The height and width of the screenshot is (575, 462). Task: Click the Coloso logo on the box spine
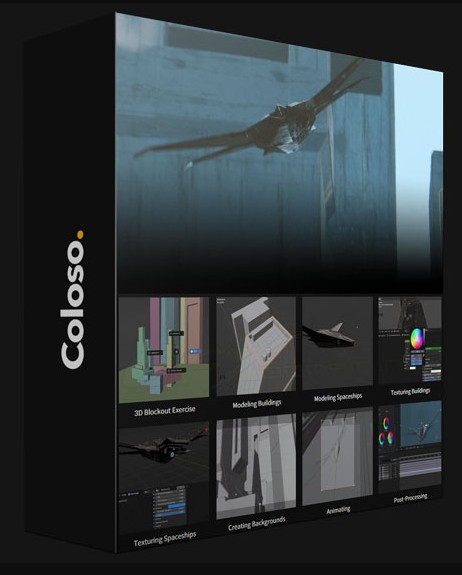tap(73, 300)
